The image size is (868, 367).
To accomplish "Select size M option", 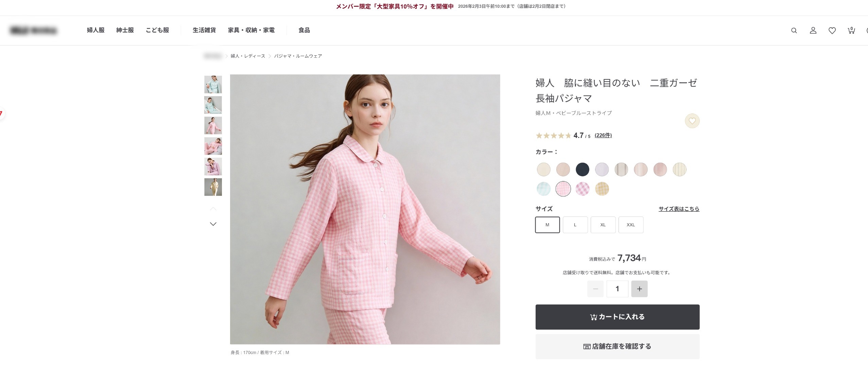I will (547, 225).
